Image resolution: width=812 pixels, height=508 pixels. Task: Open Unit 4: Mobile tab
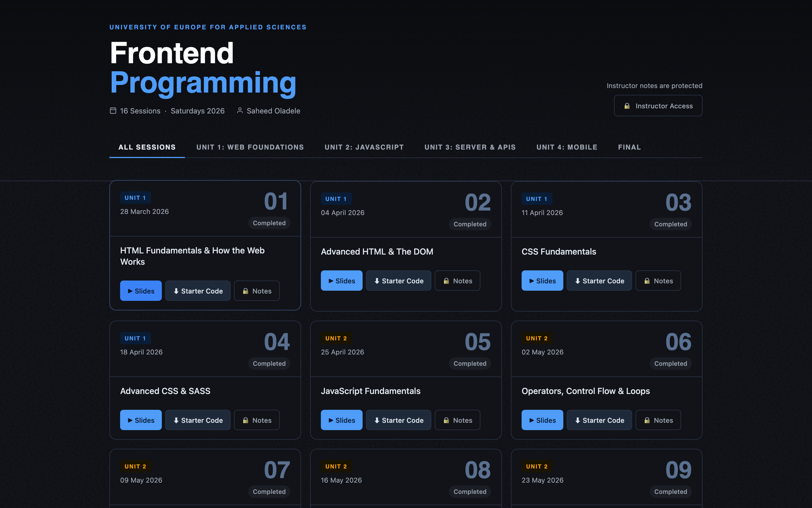click(567, 147)
